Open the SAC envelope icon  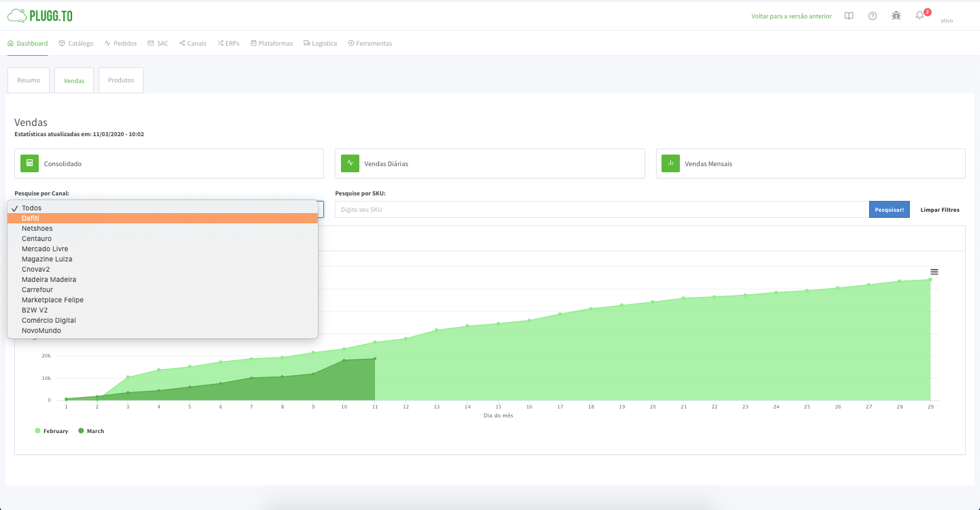[150, 42]
